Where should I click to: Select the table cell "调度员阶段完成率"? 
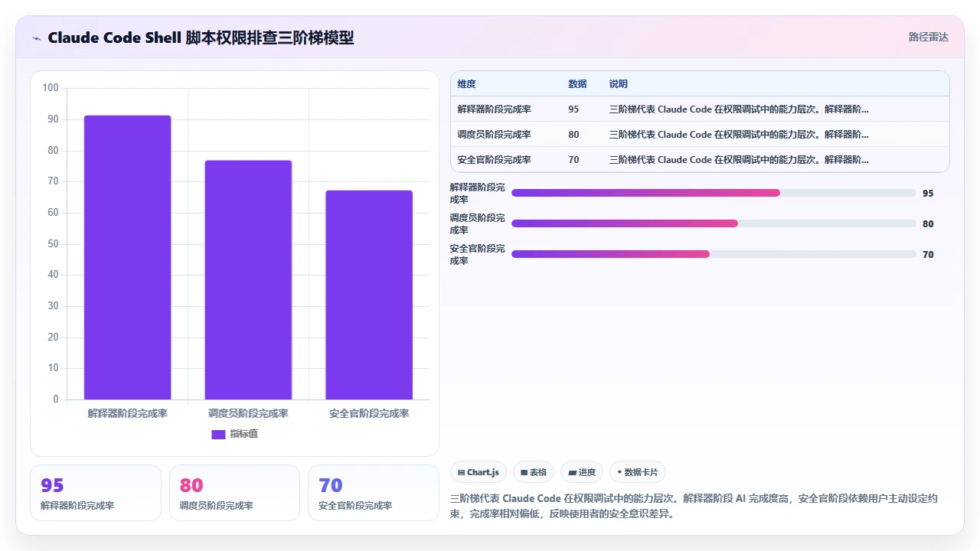pyautogui.click(x=494, y=135)
